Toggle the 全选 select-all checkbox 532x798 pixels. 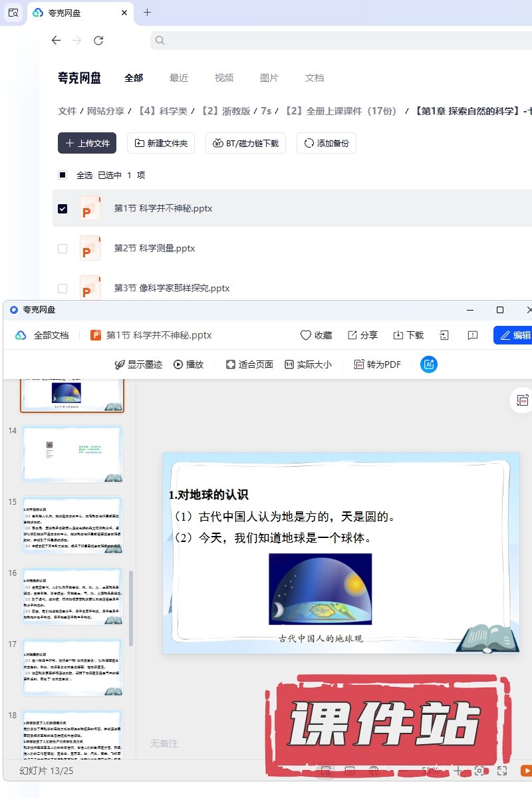click(63, 176)
